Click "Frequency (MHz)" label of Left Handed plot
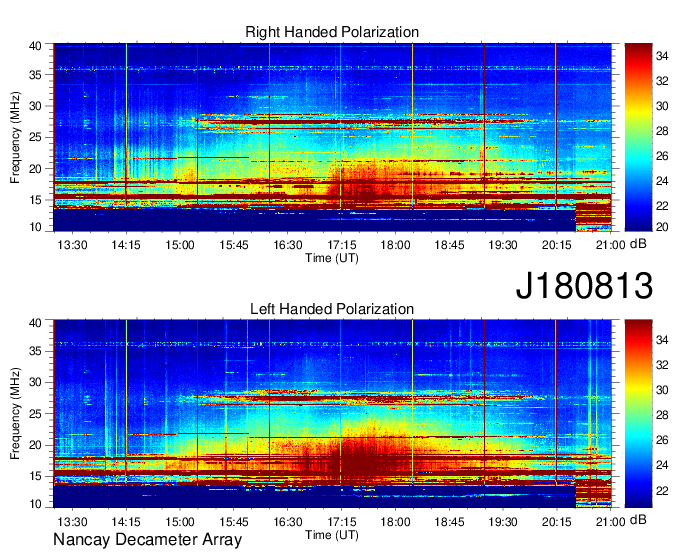The width and height of the screenshot is (680, 552). click(x=15, y=414)
